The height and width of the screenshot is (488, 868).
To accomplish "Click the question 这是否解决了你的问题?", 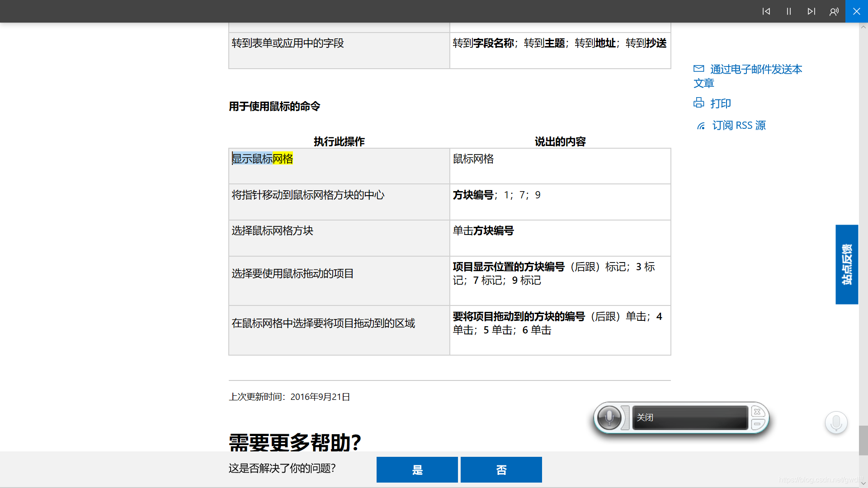I will click(x=282, y=468).
